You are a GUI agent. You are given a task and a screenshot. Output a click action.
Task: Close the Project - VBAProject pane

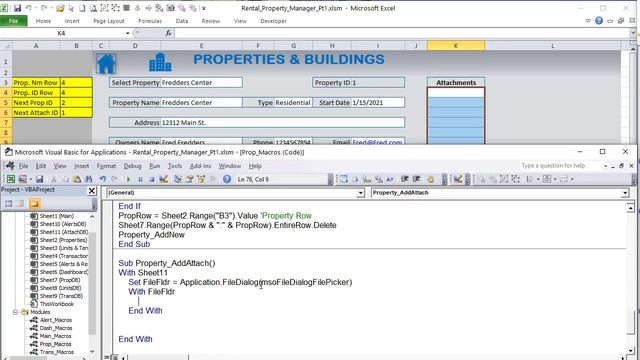92,191
